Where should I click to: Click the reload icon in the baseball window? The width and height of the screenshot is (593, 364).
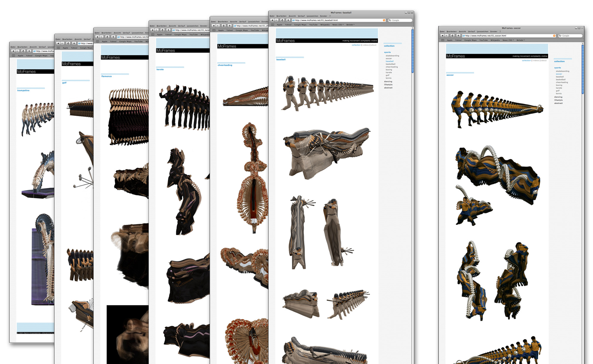pos(282,20)
